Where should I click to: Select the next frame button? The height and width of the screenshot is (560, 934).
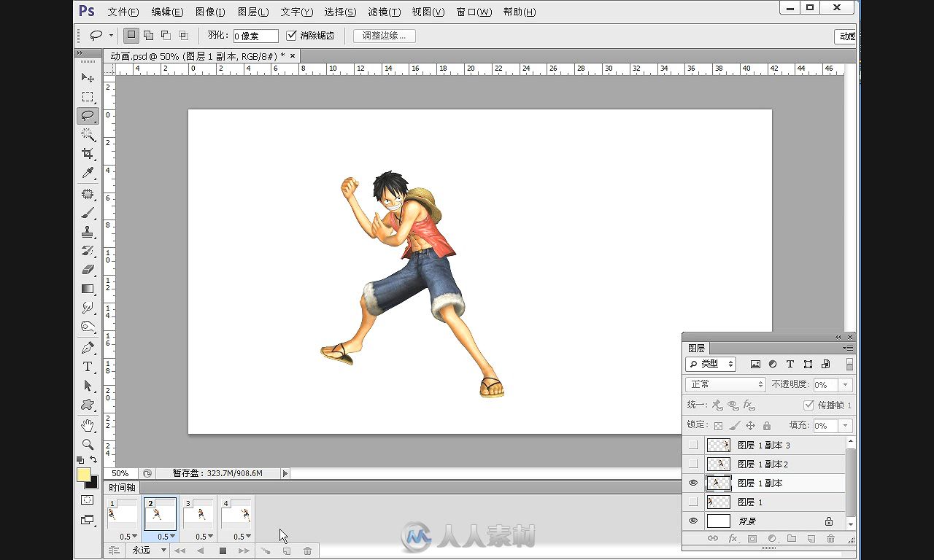243,551
